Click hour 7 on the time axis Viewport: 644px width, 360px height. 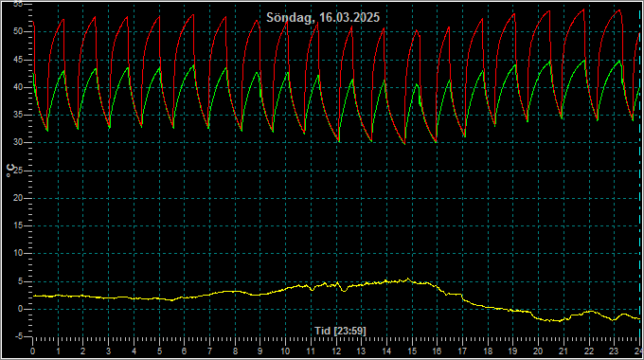(209, 351)
